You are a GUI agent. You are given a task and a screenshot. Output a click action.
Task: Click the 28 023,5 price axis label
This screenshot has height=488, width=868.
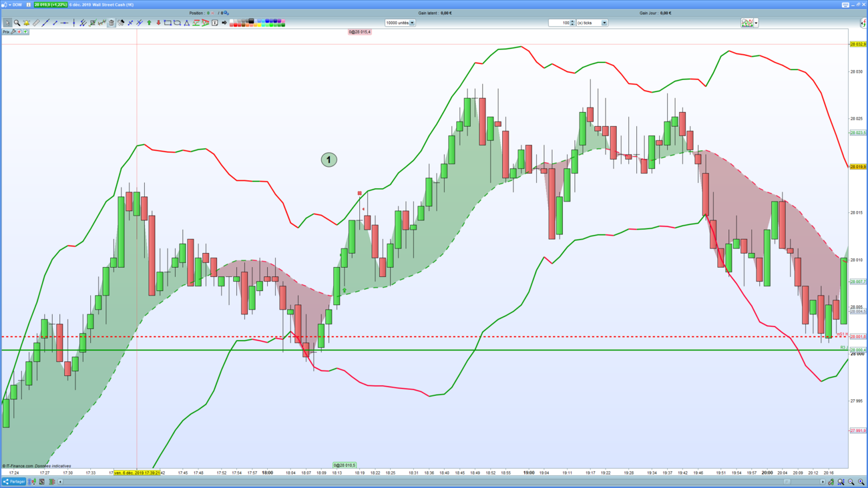(858, 133)
